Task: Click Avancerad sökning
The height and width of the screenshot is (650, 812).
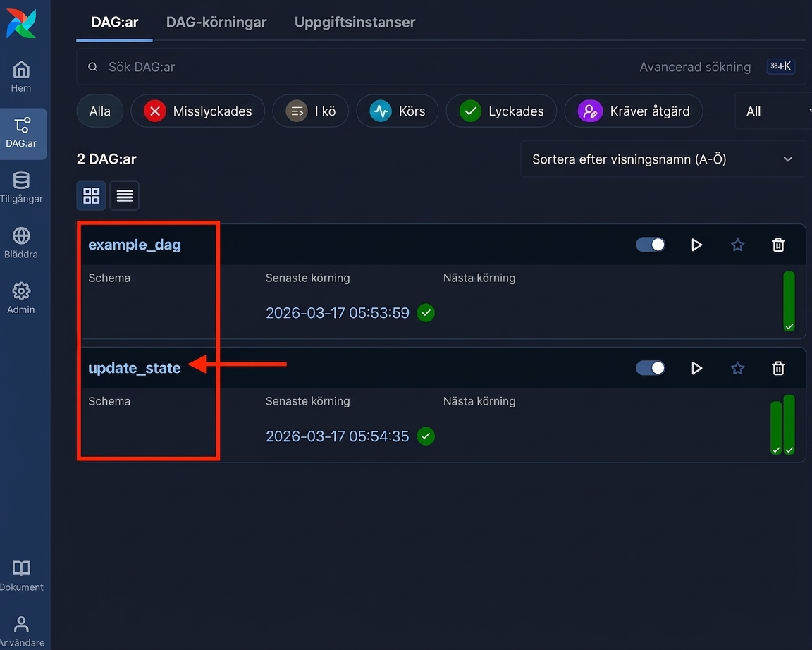Action: [x=695, y=67]
